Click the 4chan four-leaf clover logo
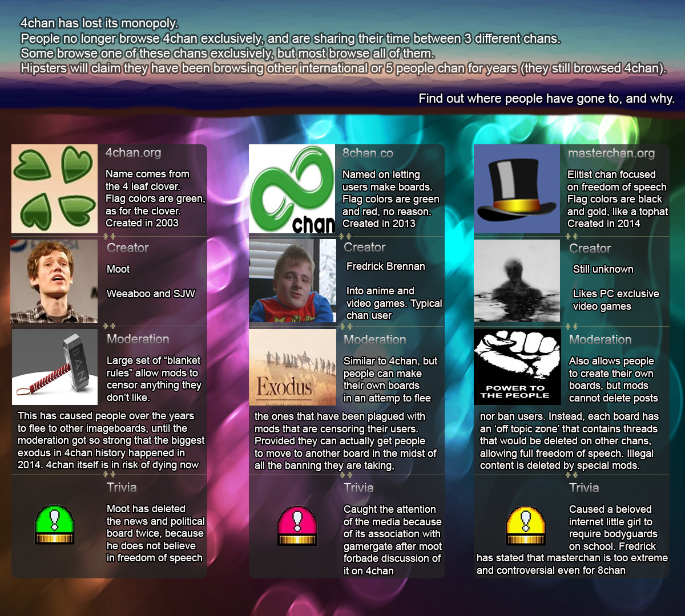685x616 pixels. click(x=54, y=189)
